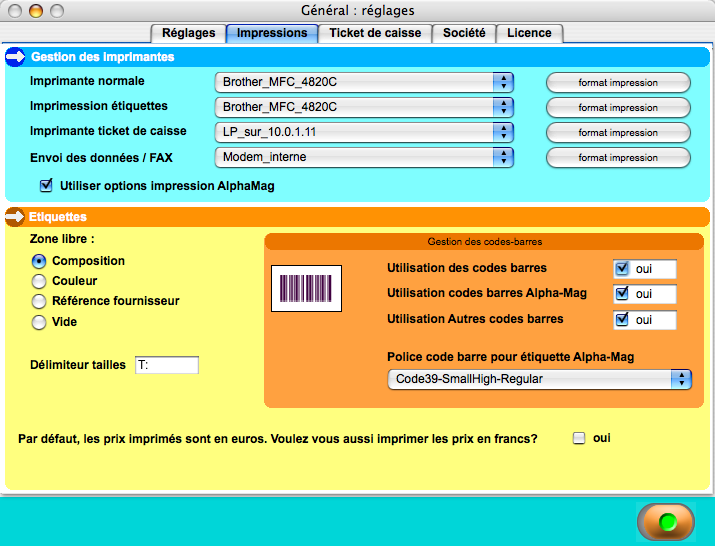
Task: Click format impression for Envoi des données / FAX
Action: pos(618,158)
